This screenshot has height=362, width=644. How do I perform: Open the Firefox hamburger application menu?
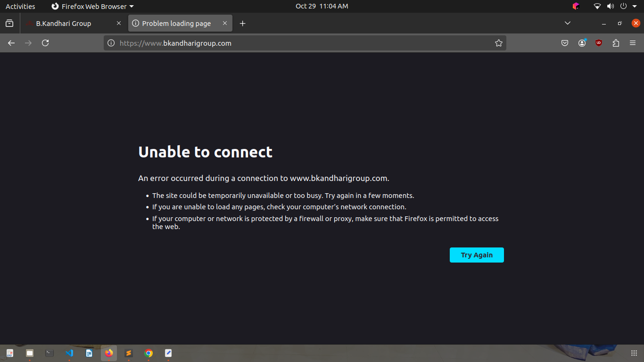click(633, 43)
